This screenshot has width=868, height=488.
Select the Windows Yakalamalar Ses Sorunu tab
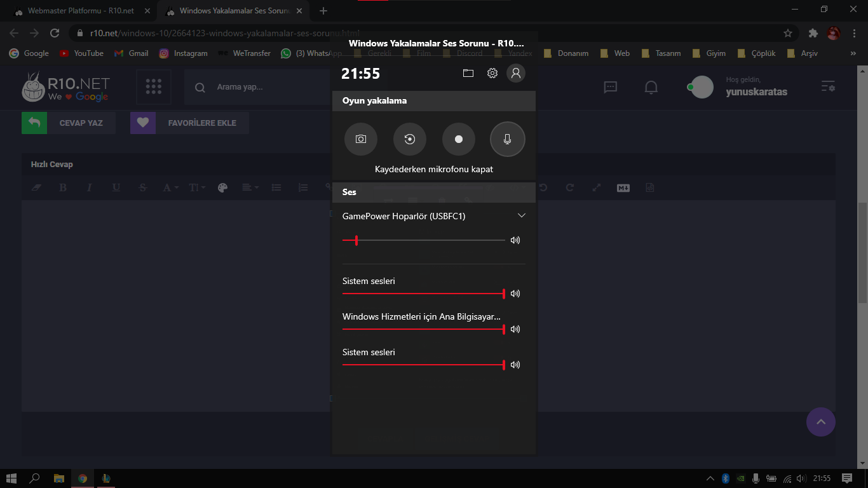click(234, 11)
